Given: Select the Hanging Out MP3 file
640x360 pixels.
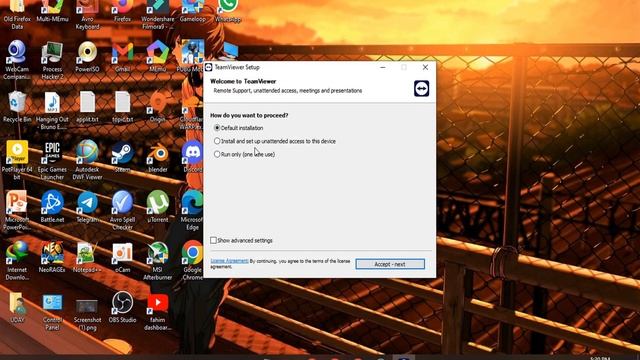Looking at the screenshot, I should coord(52,110).
